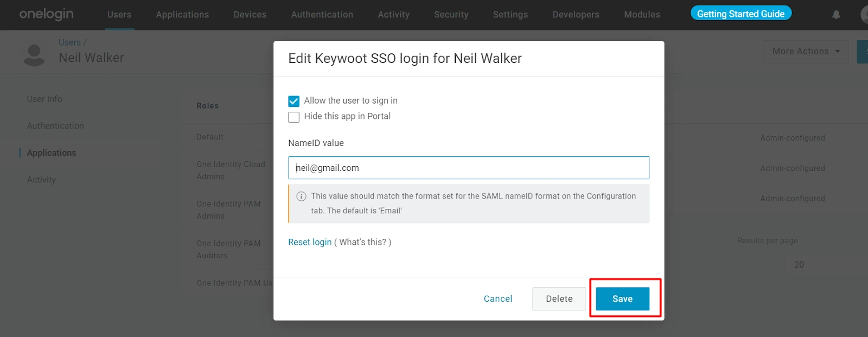
Task: Open the Security menu
Action: pyautogui.click(x=451, y=15)
